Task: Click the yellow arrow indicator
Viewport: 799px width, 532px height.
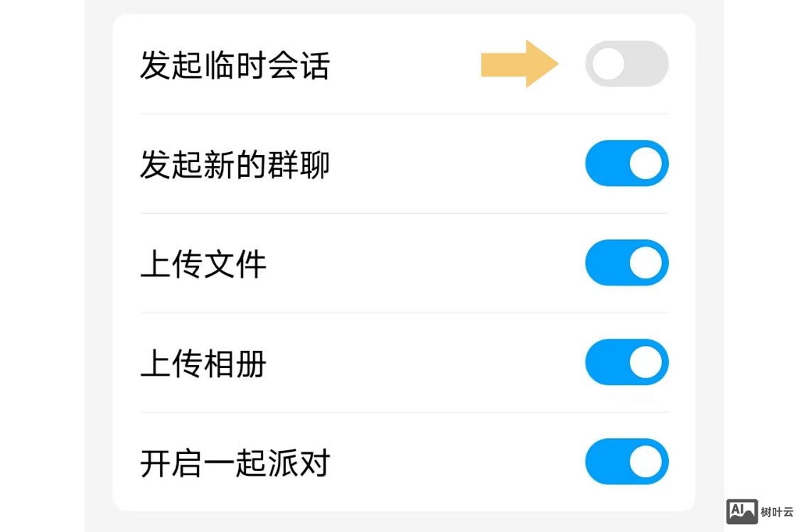Action: (520, 64)
